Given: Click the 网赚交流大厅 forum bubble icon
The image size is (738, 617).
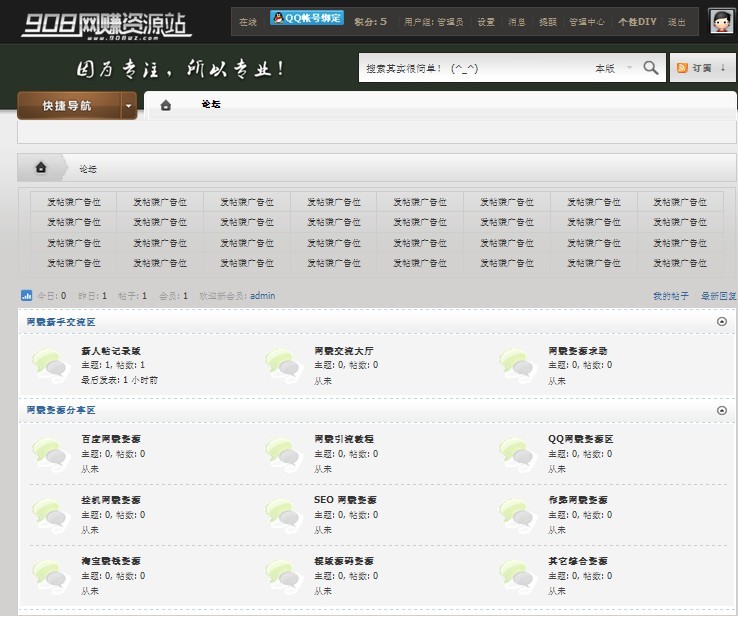Looking at the screenshot, I should 284,366.
